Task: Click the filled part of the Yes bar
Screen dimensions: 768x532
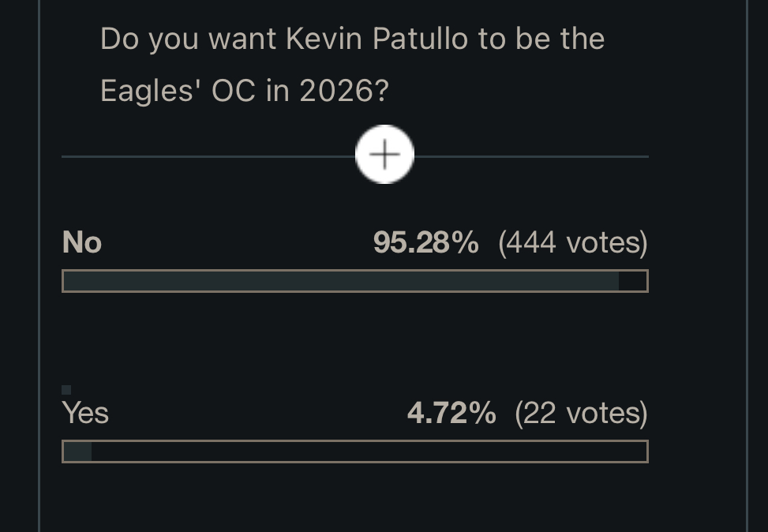Action: click(77, 451)
